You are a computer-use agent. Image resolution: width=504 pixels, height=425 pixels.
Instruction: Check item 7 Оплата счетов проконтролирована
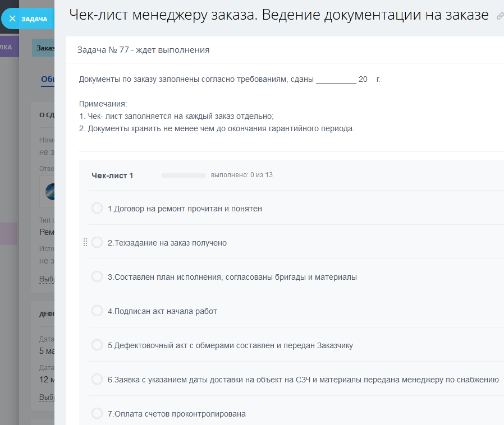(x=97, y=413)
